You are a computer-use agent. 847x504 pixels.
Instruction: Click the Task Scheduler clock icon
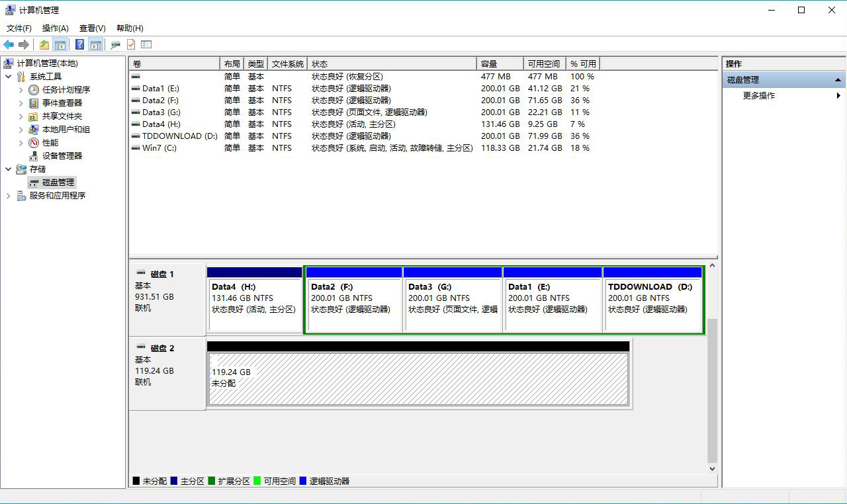coord(34,90)
